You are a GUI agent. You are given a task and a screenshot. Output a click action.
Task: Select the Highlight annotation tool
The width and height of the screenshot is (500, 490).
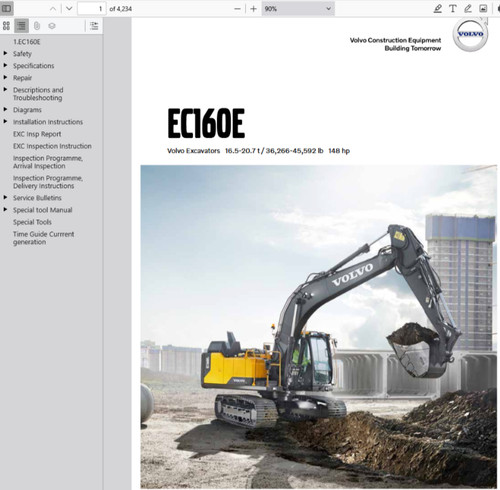[x=438, y=9]
